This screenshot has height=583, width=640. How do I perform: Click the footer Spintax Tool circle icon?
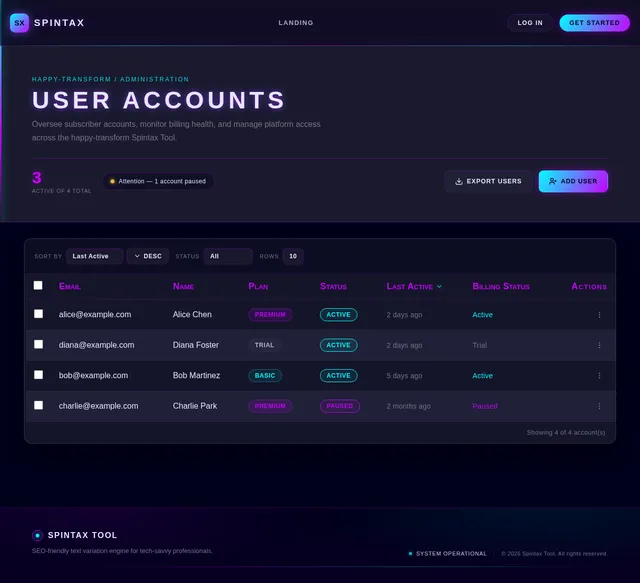(37, 535)
